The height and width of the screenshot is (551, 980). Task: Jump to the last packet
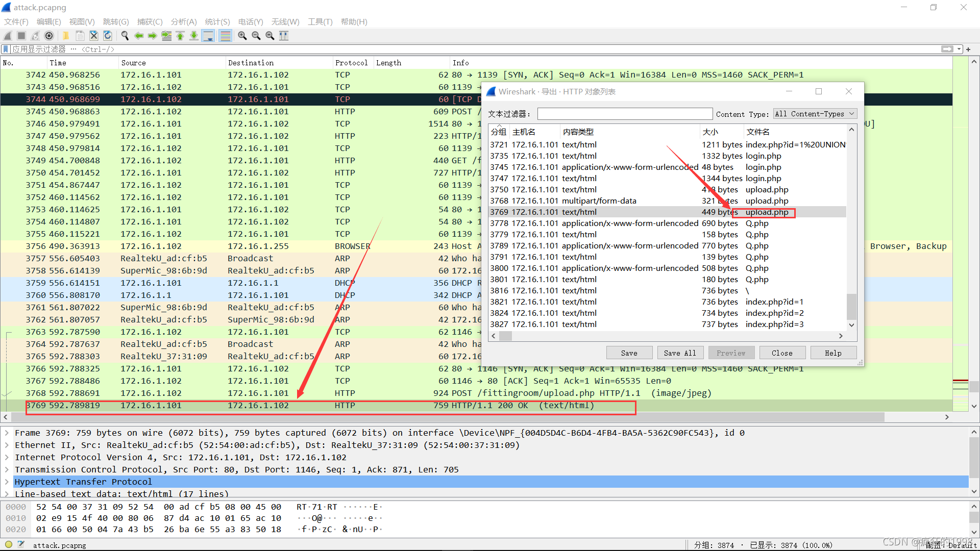[194, 36]
